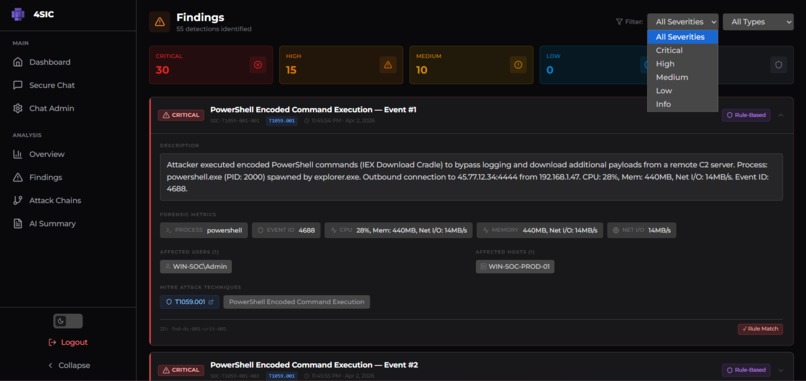This screenshot has height=381, width=806.
Task: Click the Overview bar chart icon
Action: pyautogui.click(x=18, y=154)
